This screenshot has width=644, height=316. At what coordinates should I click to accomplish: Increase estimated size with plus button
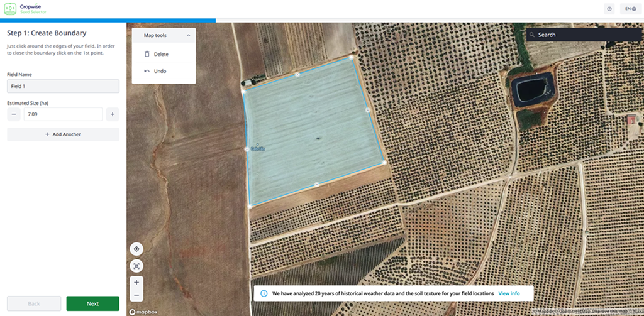tap(113, 114)
